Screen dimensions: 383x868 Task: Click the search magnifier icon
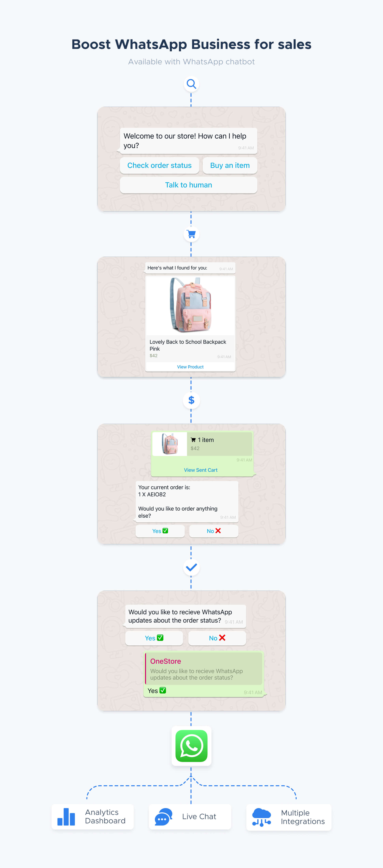point(191,84)
